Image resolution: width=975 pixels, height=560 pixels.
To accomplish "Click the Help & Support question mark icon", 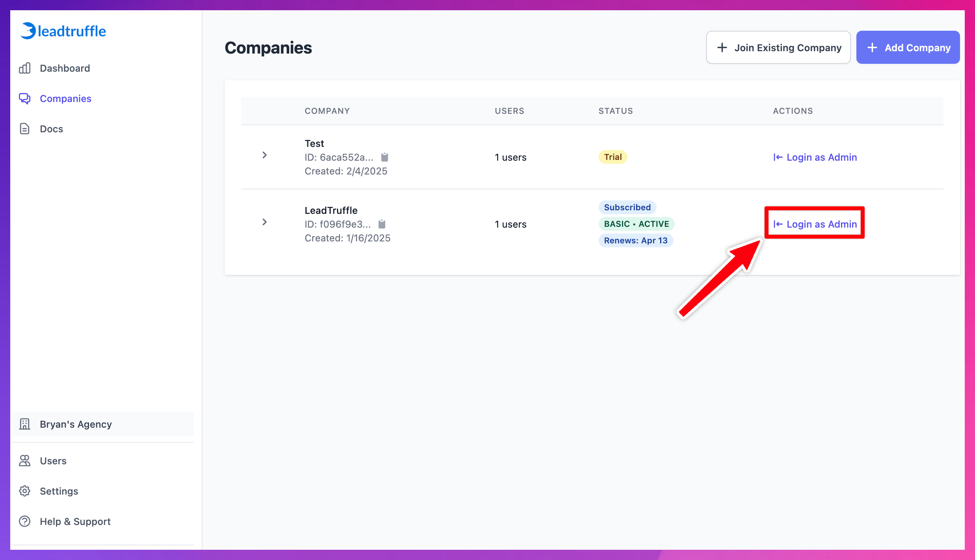I will coord(24,521).
